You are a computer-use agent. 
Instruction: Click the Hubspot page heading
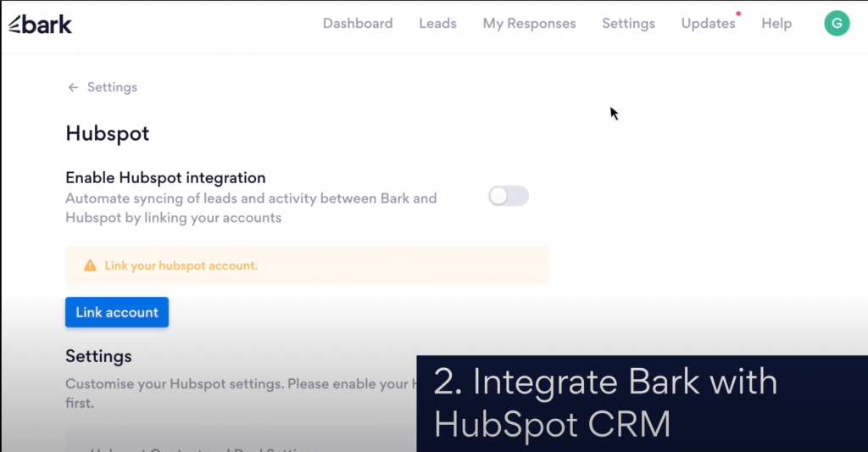108,133
